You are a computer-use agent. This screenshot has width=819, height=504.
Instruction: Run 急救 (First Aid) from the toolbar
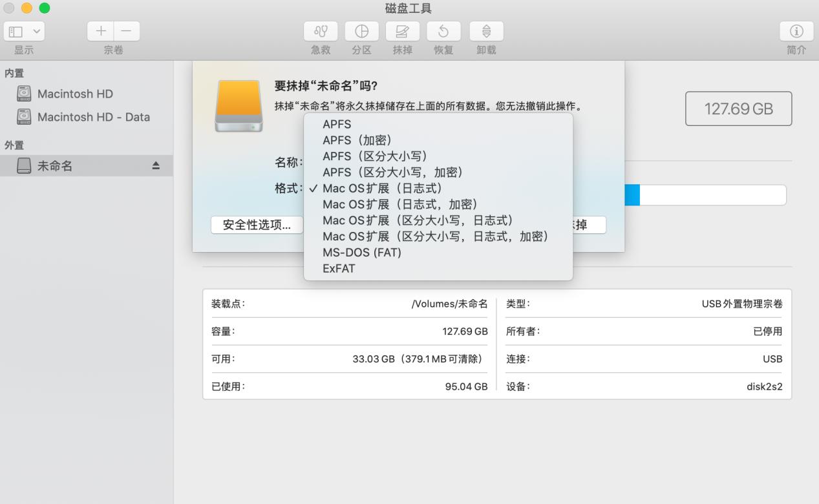(320, 31)
